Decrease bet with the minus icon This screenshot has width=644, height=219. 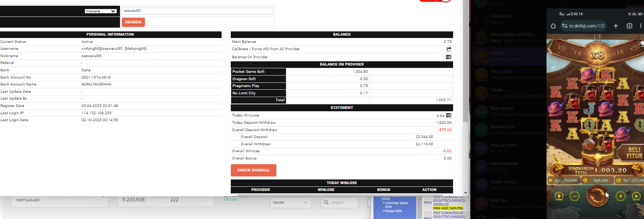574,196
